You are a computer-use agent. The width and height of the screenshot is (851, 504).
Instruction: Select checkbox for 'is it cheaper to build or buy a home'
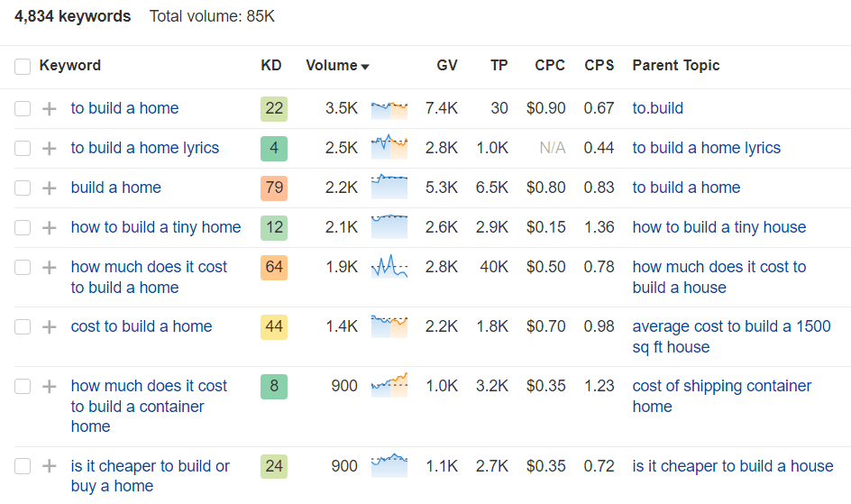(23, 467)
